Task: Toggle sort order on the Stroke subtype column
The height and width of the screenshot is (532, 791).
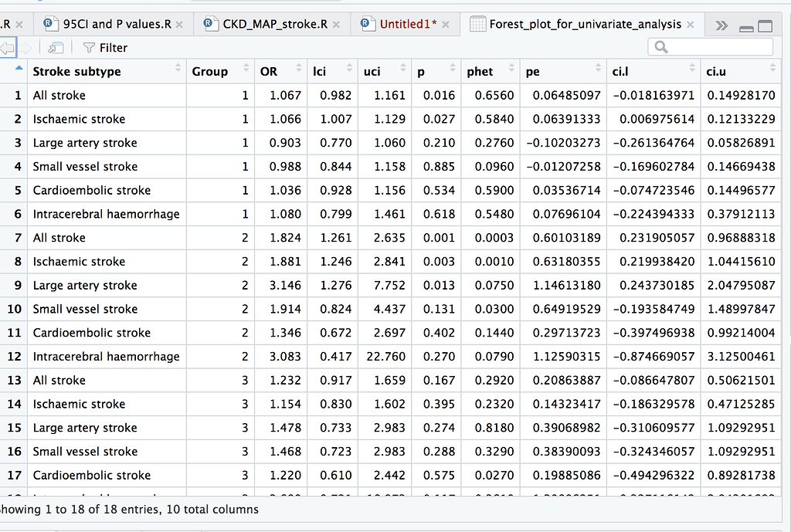Action: pos(176,71)
